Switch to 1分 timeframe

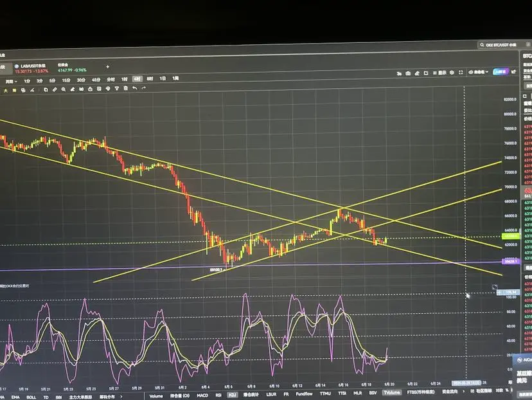click(x=27, y=81)
